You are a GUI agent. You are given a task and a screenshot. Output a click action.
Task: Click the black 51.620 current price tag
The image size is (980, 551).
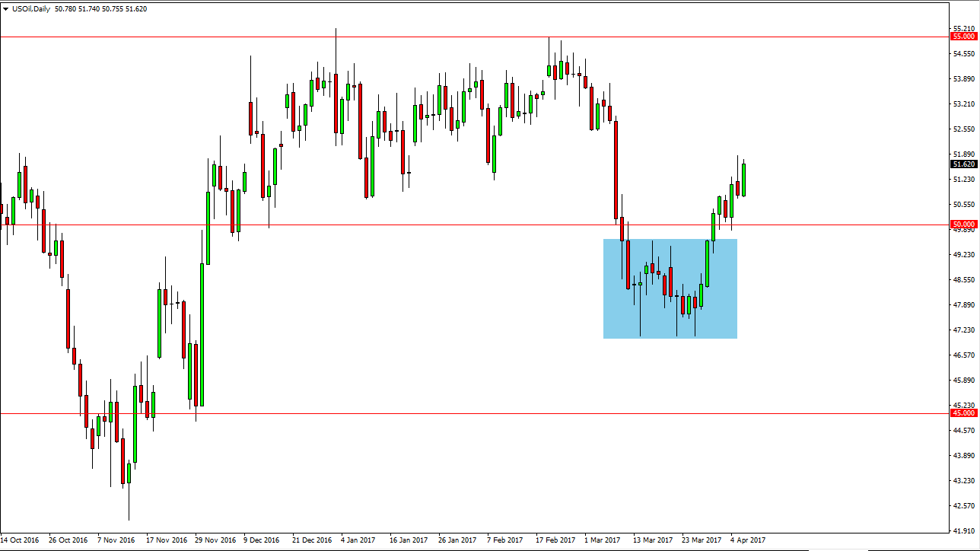[963, 164]
